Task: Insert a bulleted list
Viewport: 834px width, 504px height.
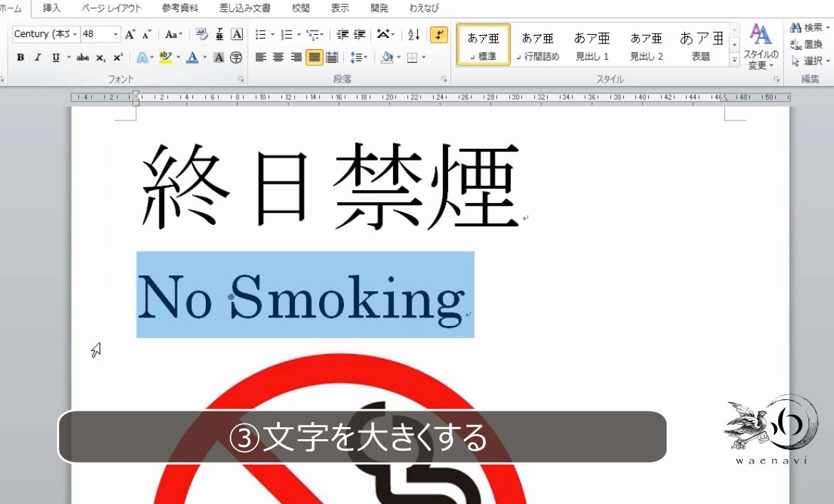Action: [x=261, y=35]
